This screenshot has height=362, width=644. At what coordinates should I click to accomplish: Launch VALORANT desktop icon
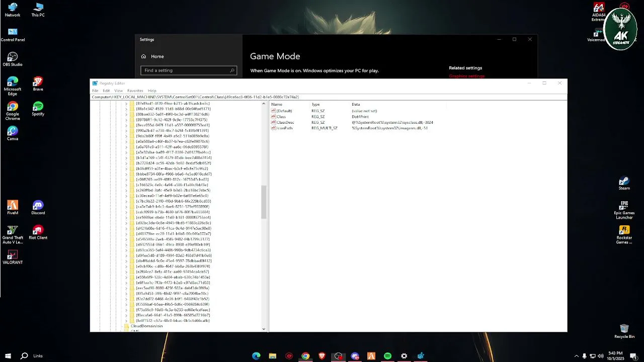point(13,257)
